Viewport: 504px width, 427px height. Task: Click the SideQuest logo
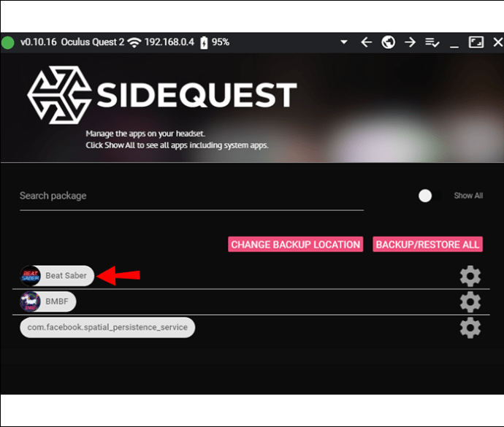pyautogui.click(x=162, y=95)
